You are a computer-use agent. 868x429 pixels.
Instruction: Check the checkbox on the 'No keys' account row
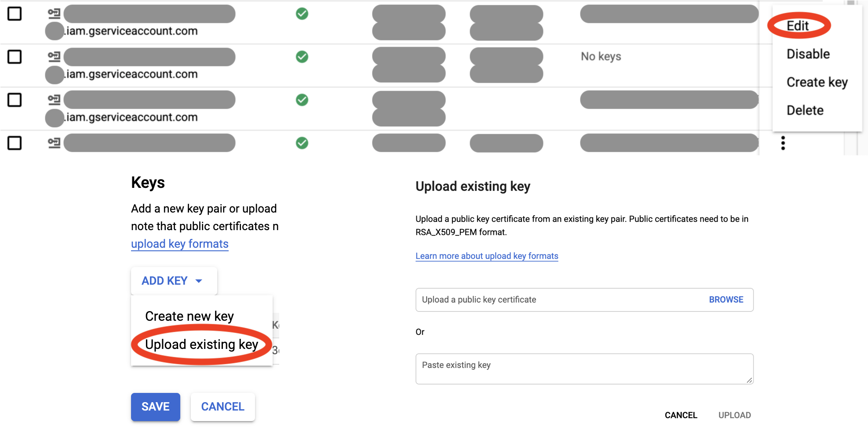point(15,57)
